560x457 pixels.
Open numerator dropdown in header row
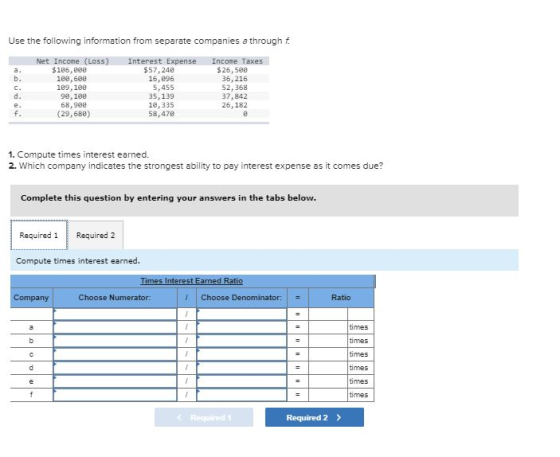pyautogui.click(x=115, y=314)
